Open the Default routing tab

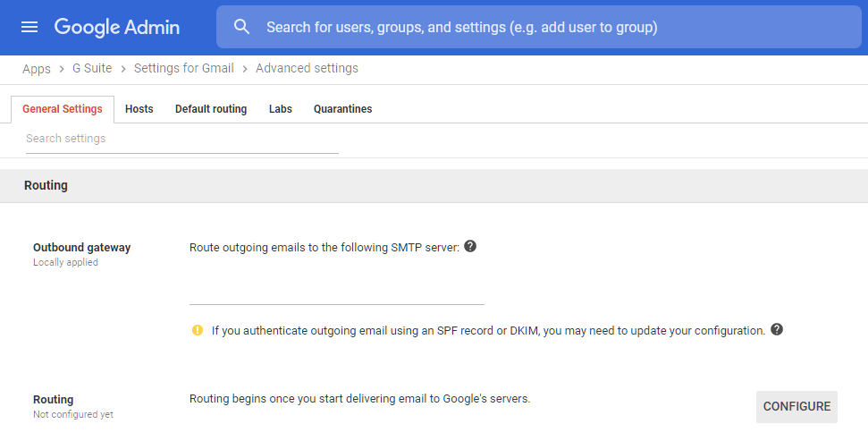211,109
